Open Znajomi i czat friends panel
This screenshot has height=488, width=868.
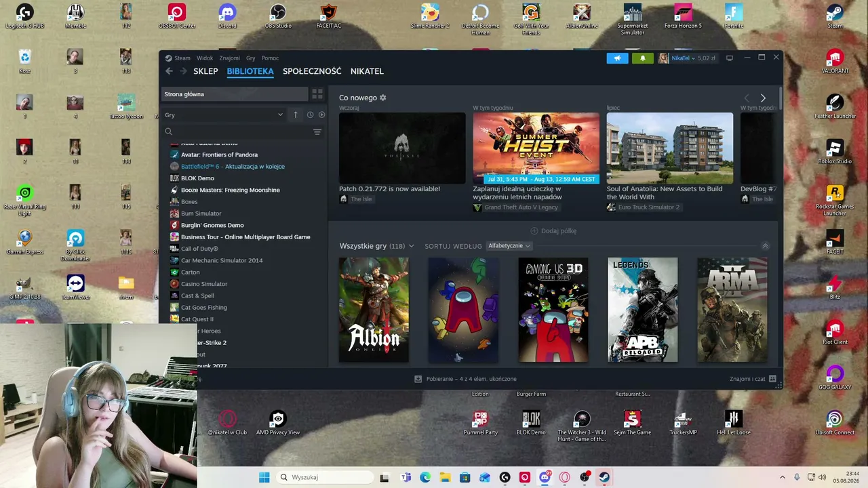point(753,379)
